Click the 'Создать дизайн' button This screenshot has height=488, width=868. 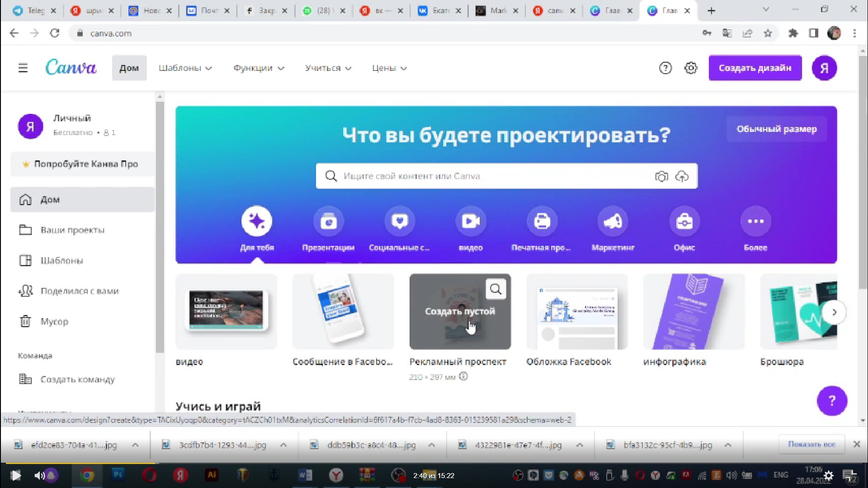[755, 68]
